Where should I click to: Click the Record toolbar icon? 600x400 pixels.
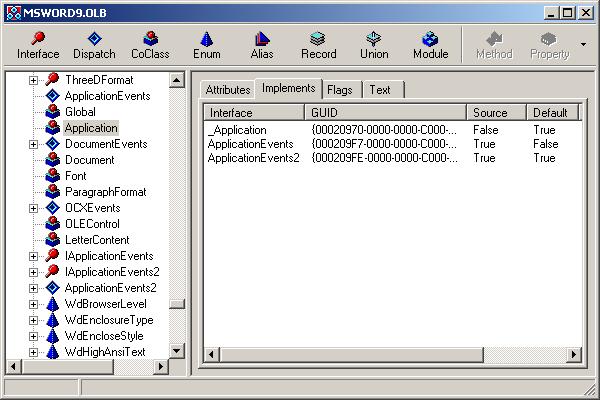click(318, 38)
